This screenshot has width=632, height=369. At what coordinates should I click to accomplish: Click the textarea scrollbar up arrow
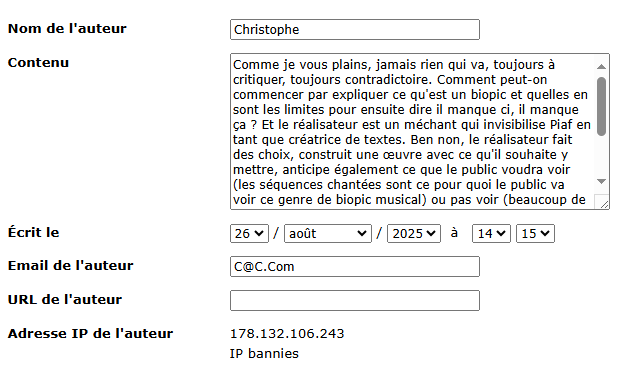(601, 66)
